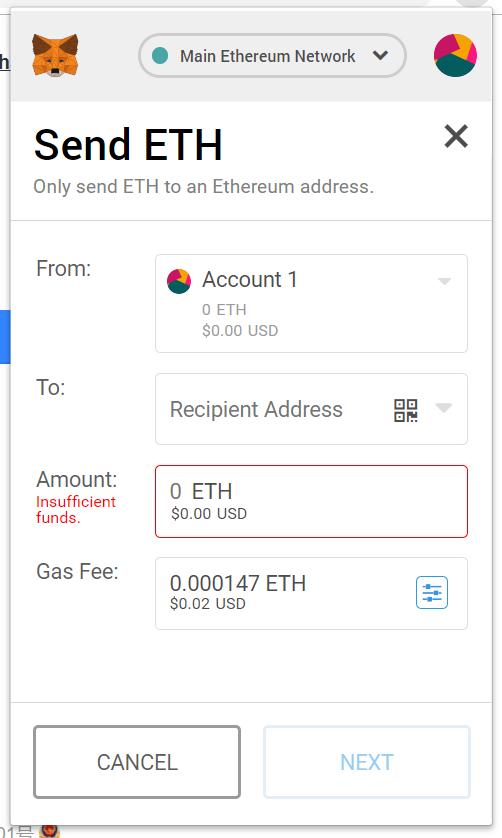Click the Recipient Address input field
Image resolution: width=502 pixels, height=838 pixels.
click(x=311, y=409)
